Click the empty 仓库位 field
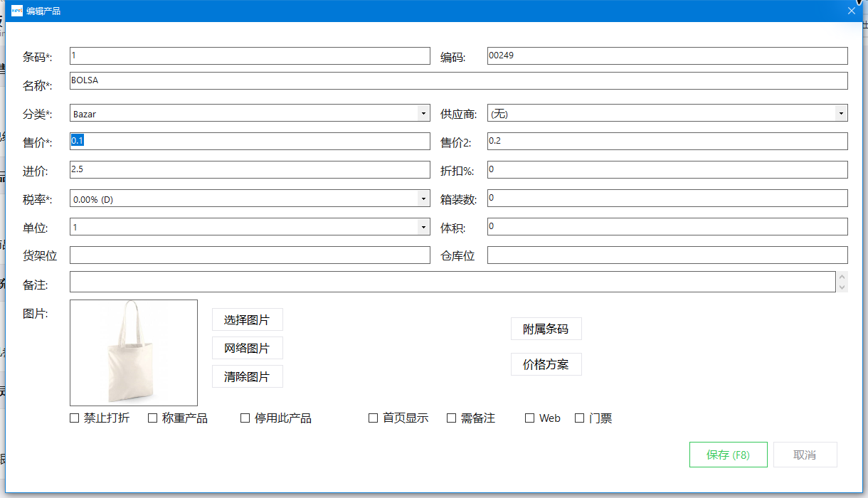Image resolution: width=868 pixels, height=498 pixels. point(667,255)
